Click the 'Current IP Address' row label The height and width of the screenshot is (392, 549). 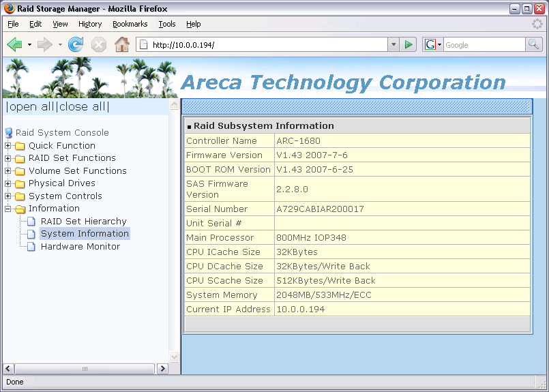[x=228, y=310]
